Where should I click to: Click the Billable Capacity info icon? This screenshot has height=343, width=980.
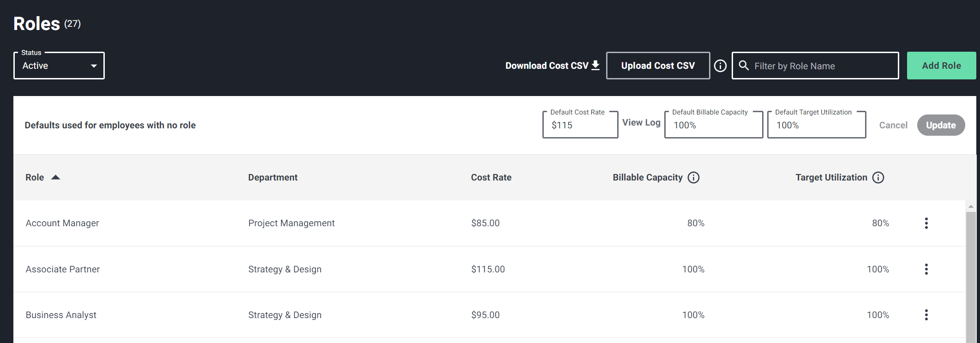point(693,178)
